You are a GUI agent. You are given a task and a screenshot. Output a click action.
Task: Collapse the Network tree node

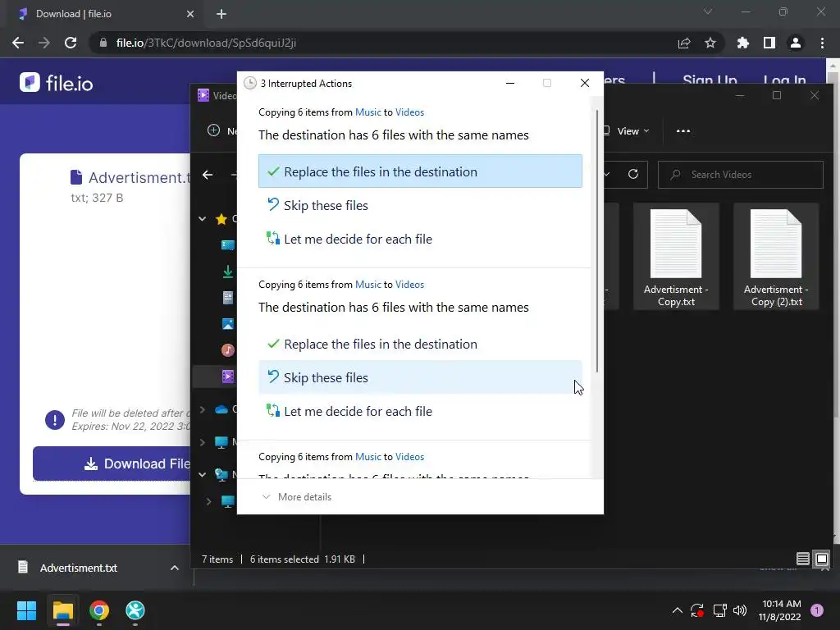pyautogui.click(x=203, y=474)
